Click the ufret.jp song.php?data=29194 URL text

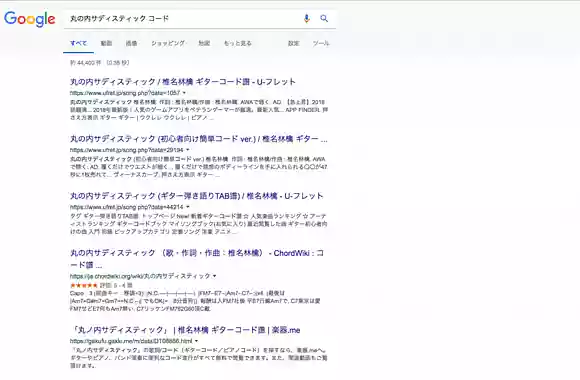click(127, 150)
